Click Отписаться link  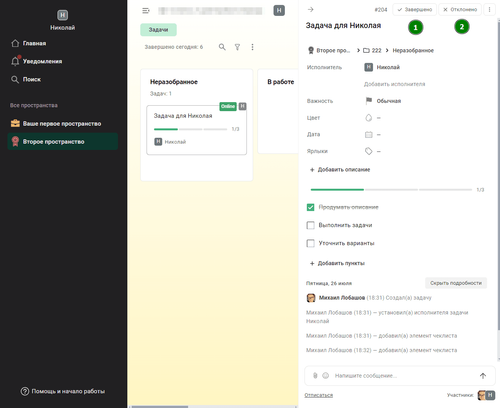point(319,395)
